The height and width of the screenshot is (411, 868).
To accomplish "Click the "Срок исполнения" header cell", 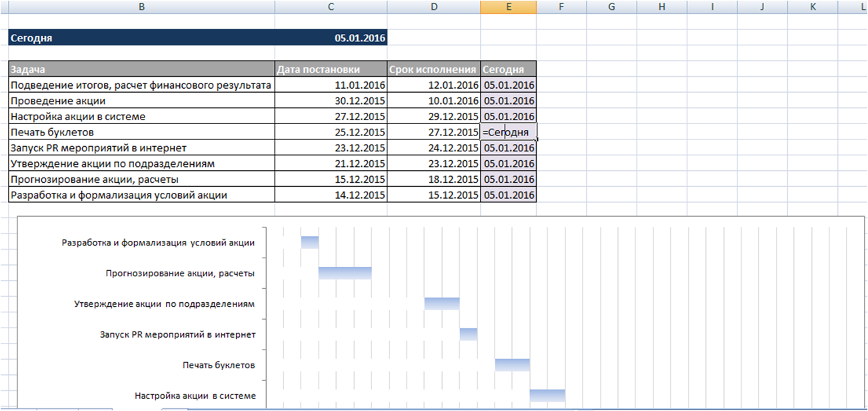I will [x=433, y=69].
